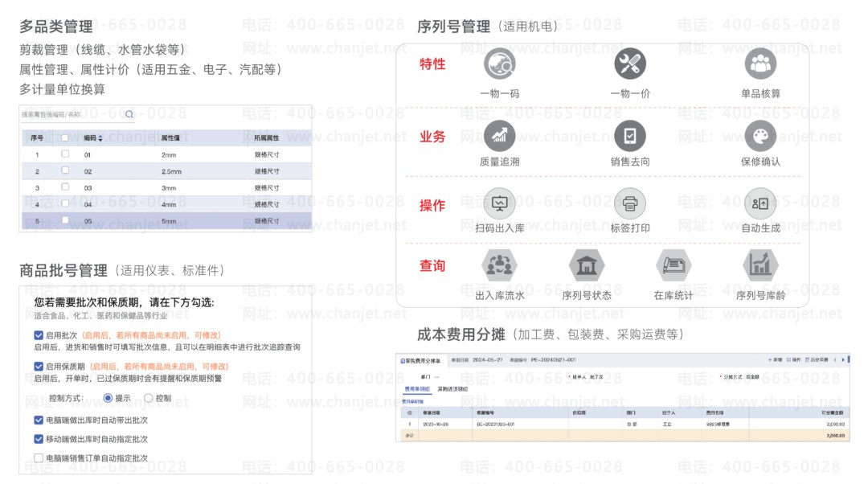The width and height of the screenshot is (868, 484).
Task: Click the 序列号库龄 chart icon
Action: 760,266
